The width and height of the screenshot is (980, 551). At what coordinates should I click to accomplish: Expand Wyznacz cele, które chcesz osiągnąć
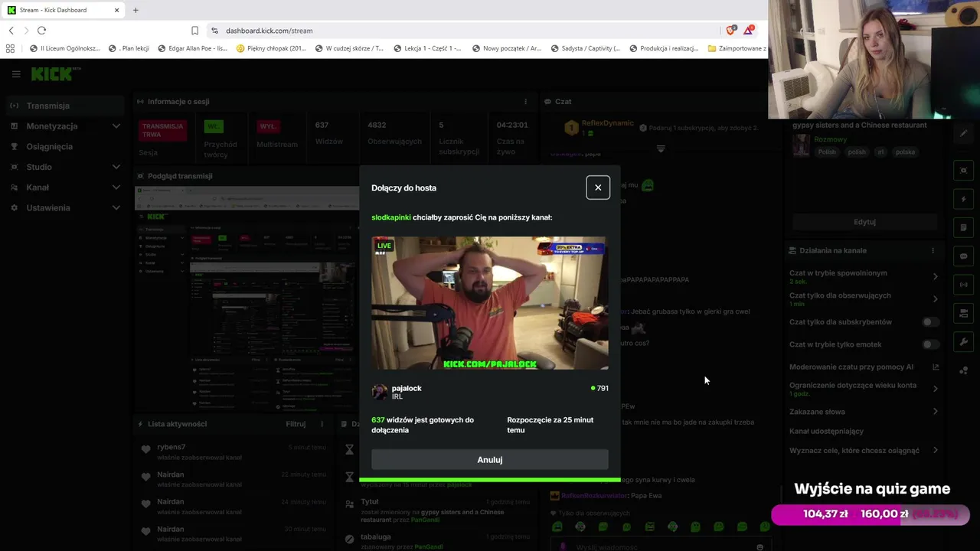click(x=935, y=451)
